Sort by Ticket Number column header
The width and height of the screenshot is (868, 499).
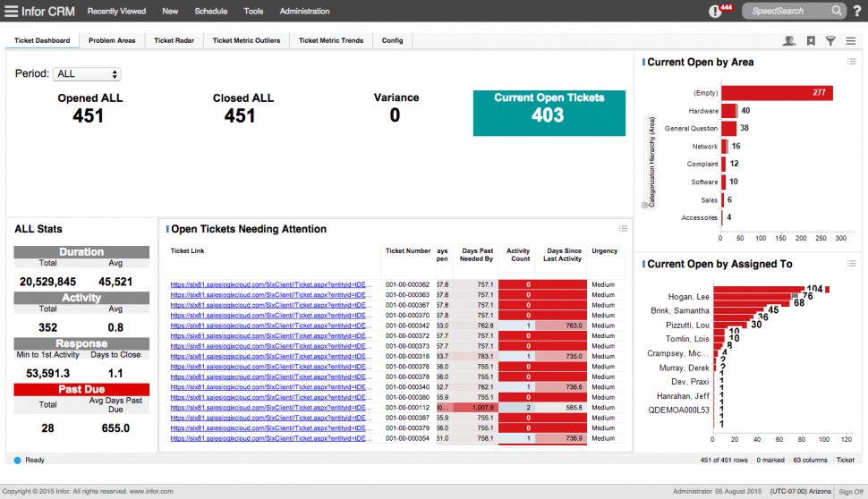[x=408, y=250]
